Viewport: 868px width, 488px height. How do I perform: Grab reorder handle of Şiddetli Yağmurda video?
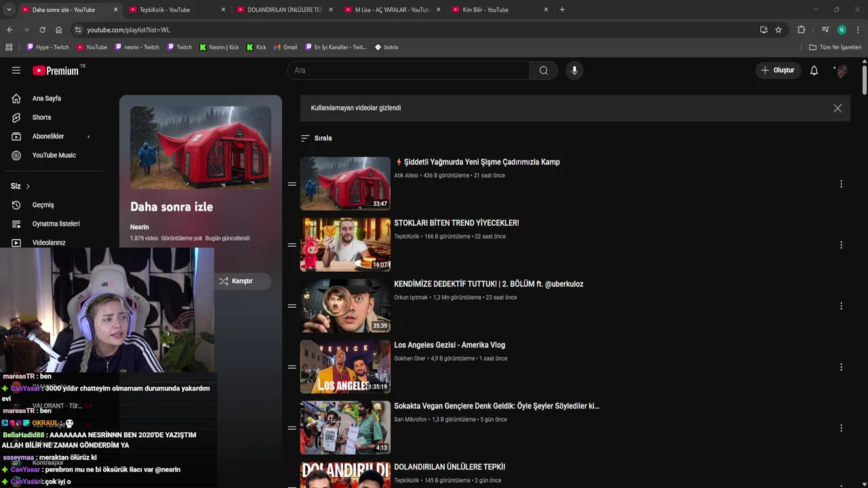292,184
